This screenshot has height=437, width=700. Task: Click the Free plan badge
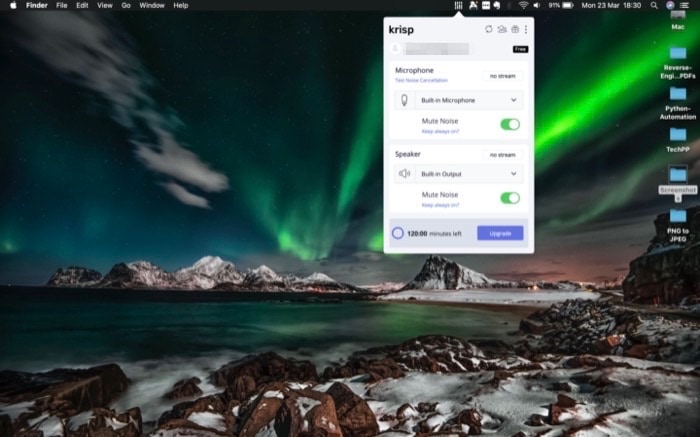click(520, 49)
